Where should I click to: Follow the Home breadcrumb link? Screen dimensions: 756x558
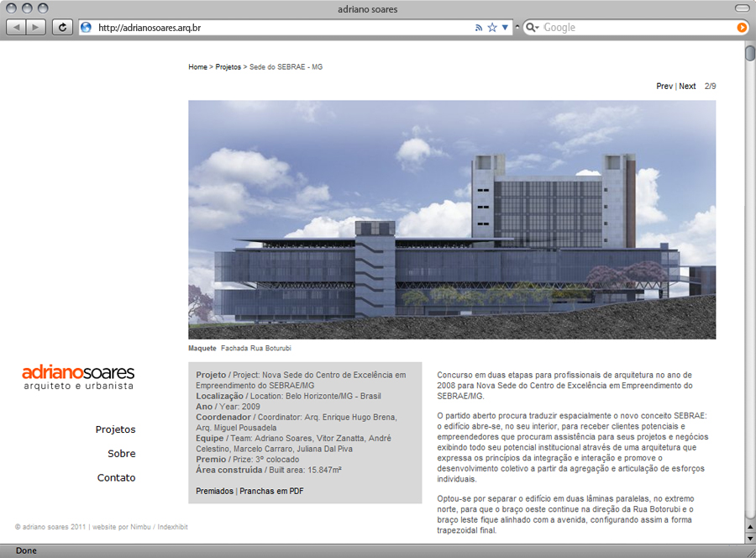(x=197, y=67)
